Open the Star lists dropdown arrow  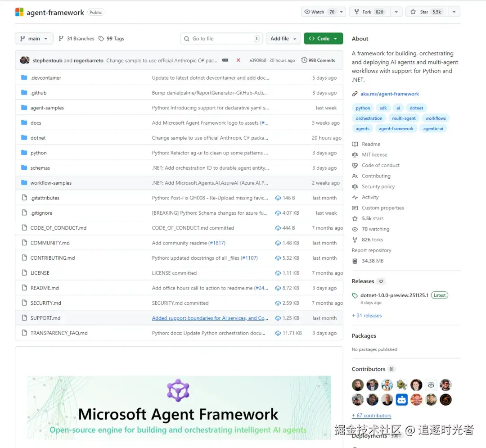click(x=454, y=12)
